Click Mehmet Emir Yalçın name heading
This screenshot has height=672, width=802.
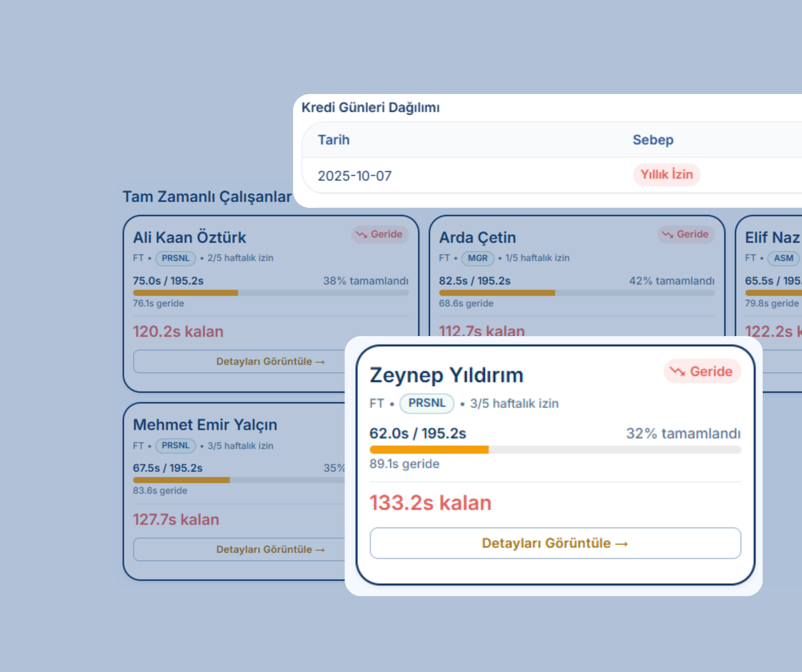(x=205, y=425)
